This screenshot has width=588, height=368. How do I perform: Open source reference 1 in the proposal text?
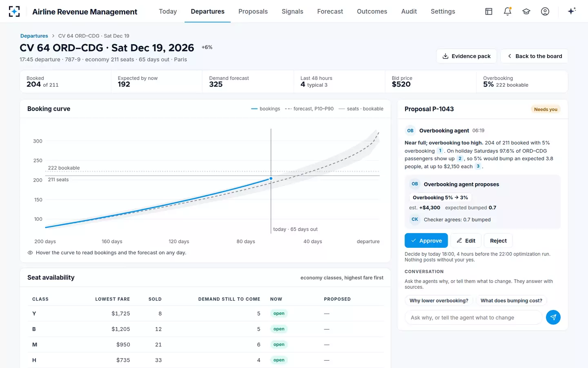click(440, 151)
